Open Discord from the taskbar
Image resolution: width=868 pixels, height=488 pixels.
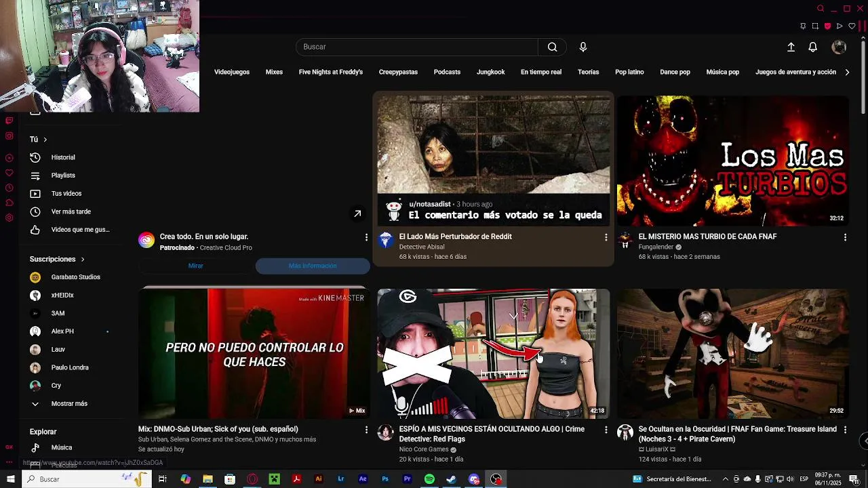click(474, 479)
